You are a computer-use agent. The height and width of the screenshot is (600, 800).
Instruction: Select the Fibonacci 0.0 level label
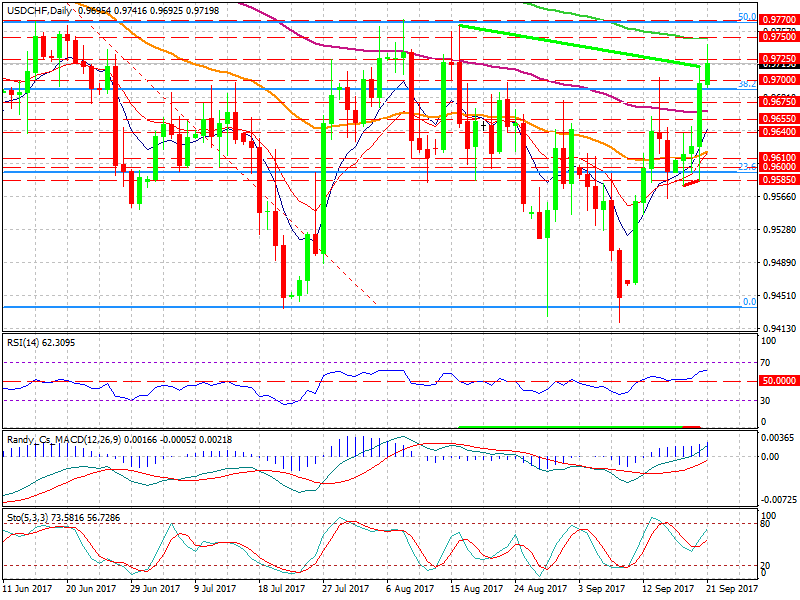click(749, 302)
